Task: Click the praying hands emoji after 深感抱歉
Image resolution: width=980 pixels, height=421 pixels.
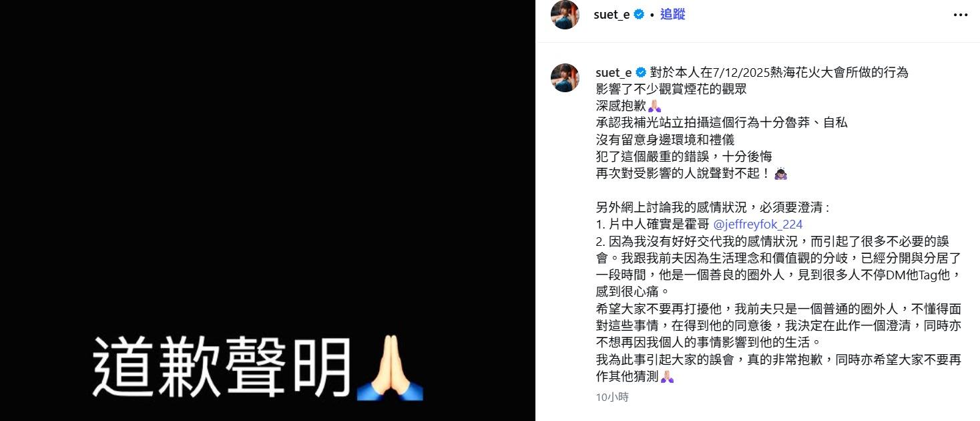Action: point(654,106)
